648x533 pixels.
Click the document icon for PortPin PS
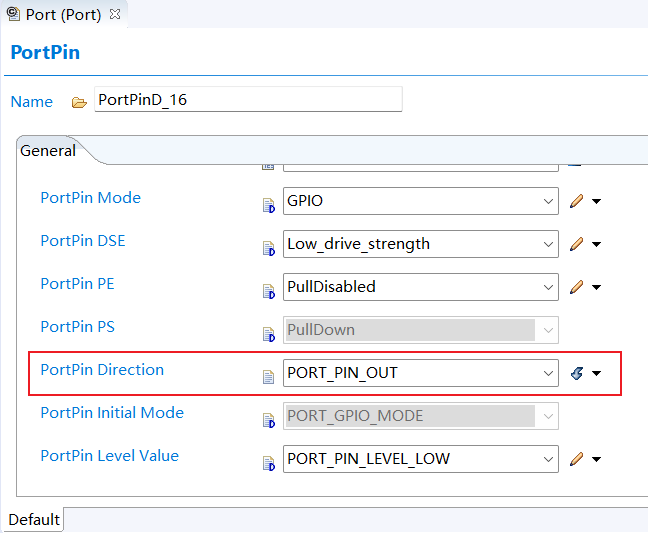point(269,334)
